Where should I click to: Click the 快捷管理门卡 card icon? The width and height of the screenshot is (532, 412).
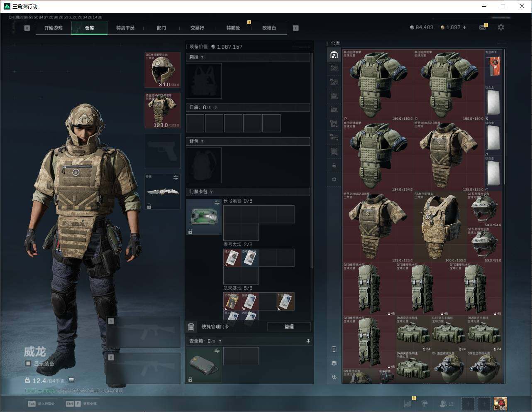191,327
